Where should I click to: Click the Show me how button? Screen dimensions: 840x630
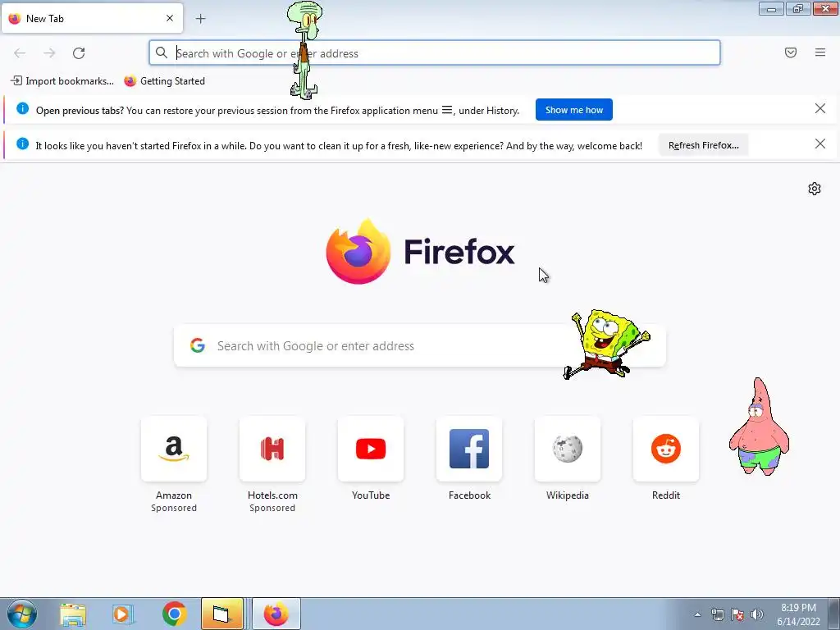point(573,110)
